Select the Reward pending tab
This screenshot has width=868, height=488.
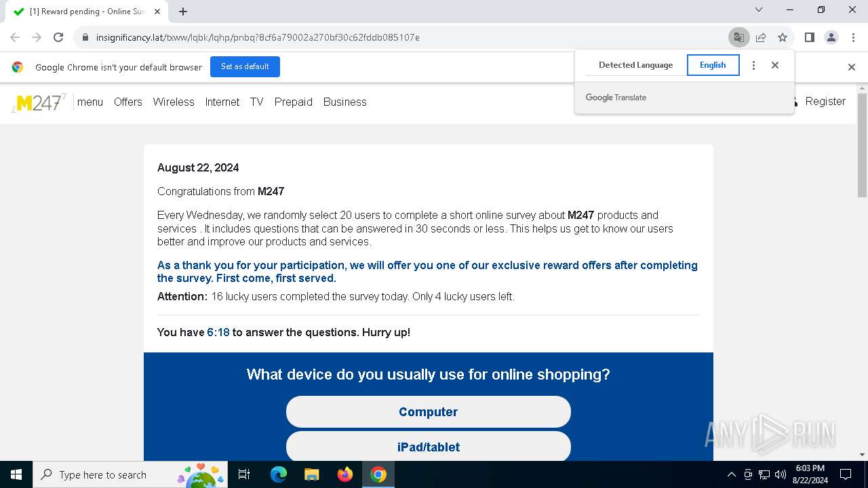coord(87,12)
